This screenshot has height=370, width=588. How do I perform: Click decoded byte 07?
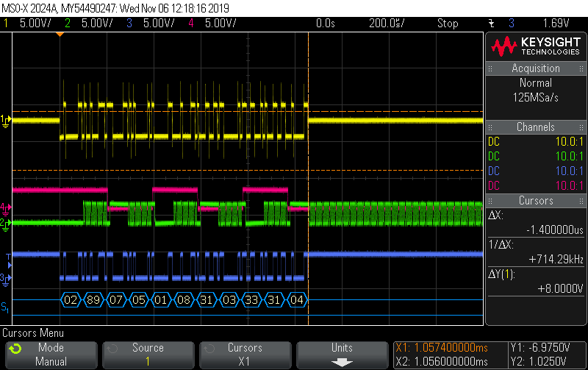click(116, 300)
